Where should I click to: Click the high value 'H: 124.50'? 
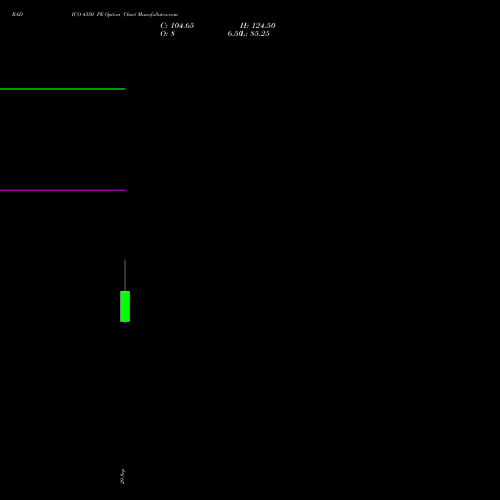click(x=258, y=26)
